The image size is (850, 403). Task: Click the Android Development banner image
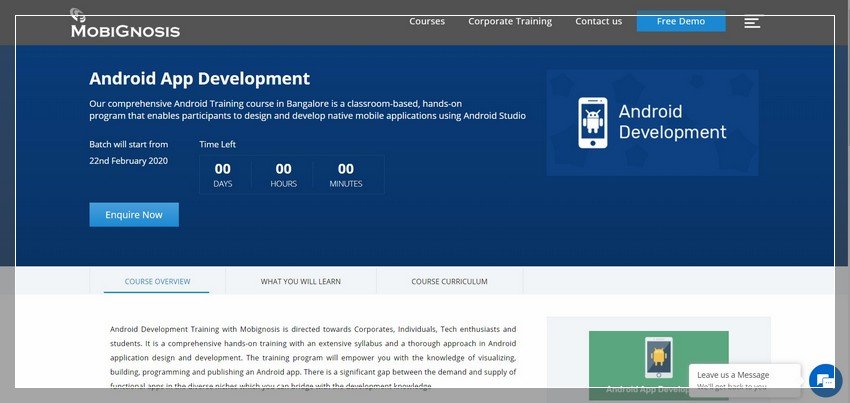[652, 123]
